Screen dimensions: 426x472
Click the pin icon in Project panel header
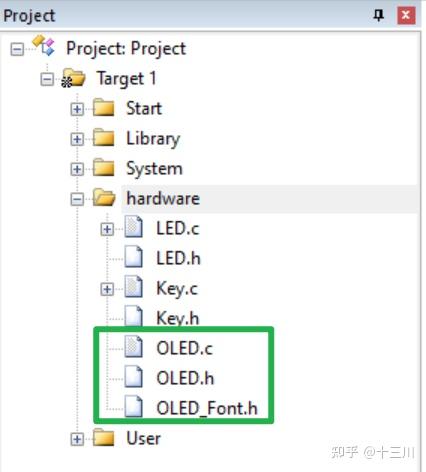(x=378, y=15)
